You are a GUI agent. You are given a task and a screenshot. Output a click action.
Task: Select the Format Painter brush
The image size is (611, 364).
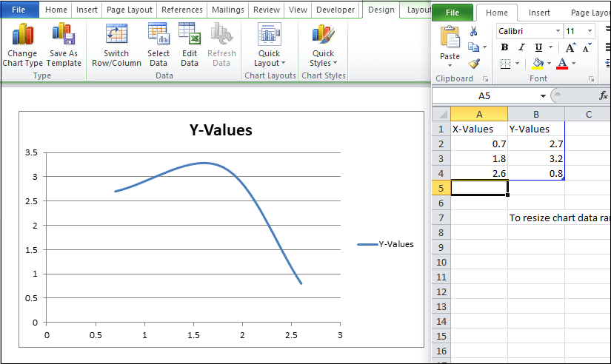tap(474, 63)
